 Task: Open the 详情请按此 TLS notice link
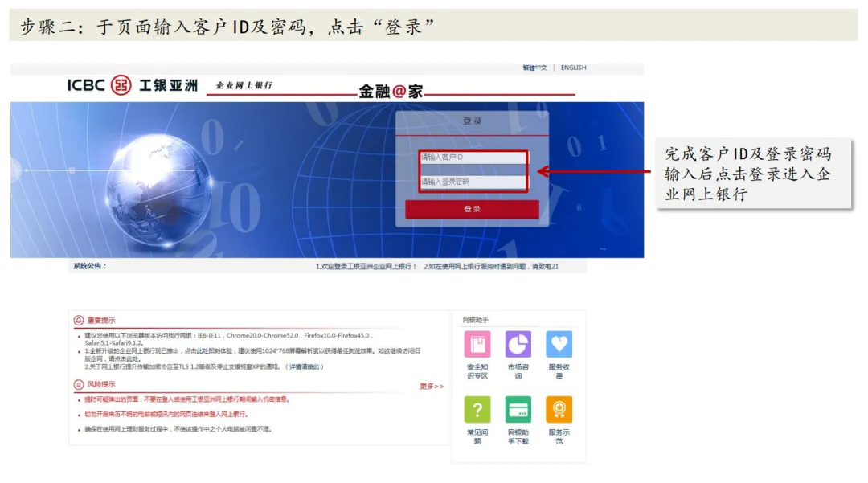(x=302, y=366)
